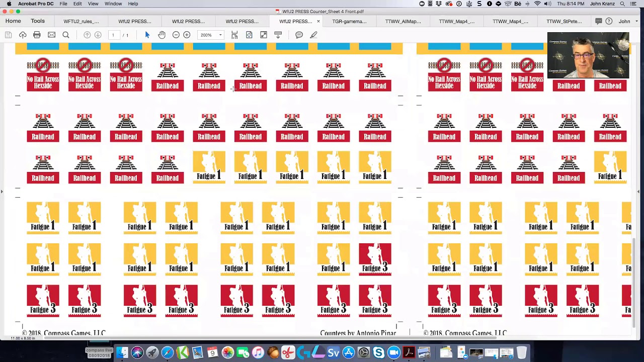Screen dimensions: 644x362
Task: Open Skype in the Dock
Action: click(379, 353)
